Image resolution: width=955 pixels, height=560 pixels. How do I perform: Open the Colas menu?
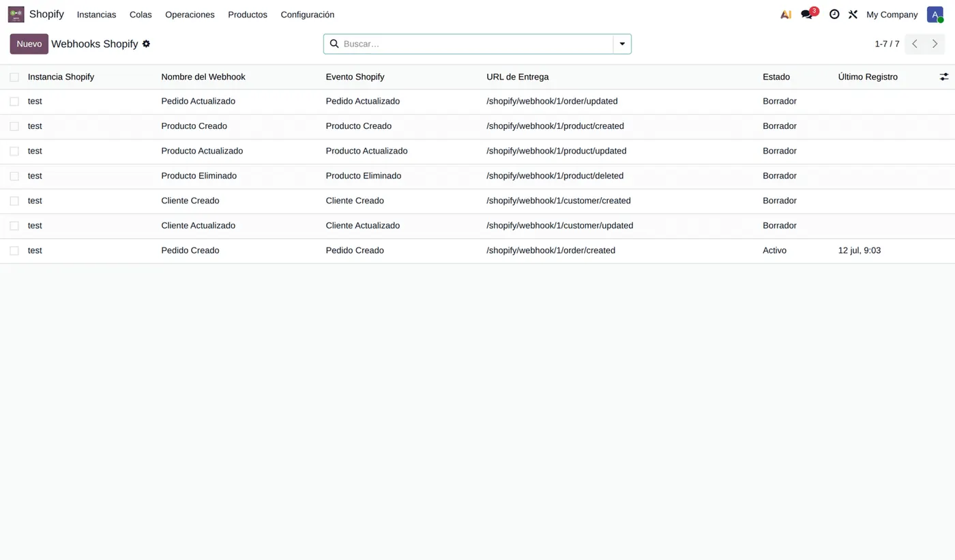tap(141, 14)
